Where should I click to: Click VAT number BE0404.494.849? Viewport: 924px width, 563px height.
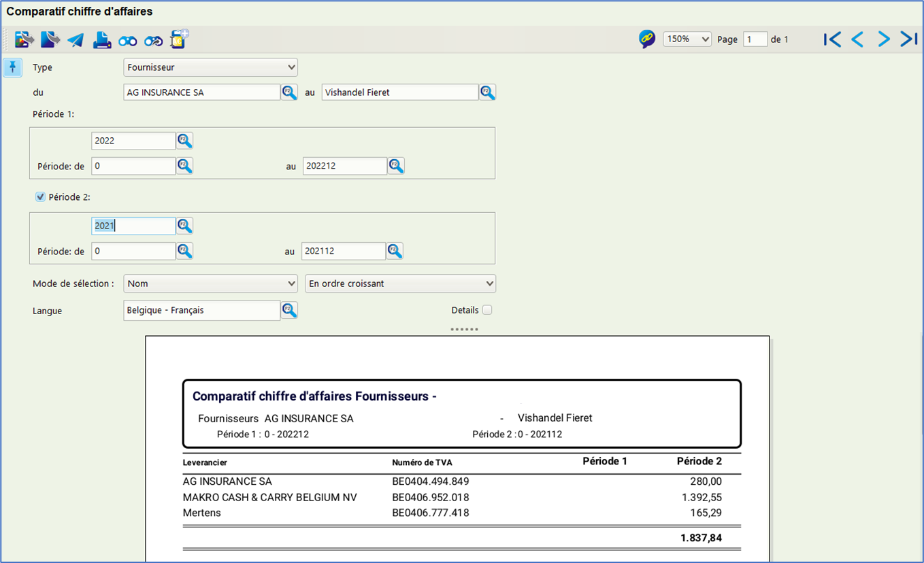click(x=431, y=481)
